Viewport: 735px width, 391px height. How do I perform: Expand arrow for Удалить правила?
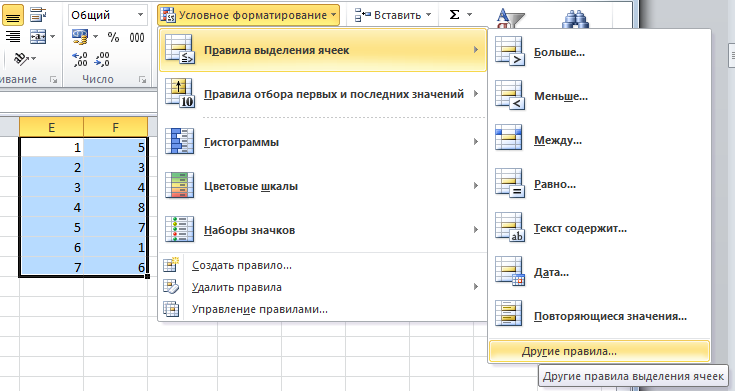(x=476, y=286)
